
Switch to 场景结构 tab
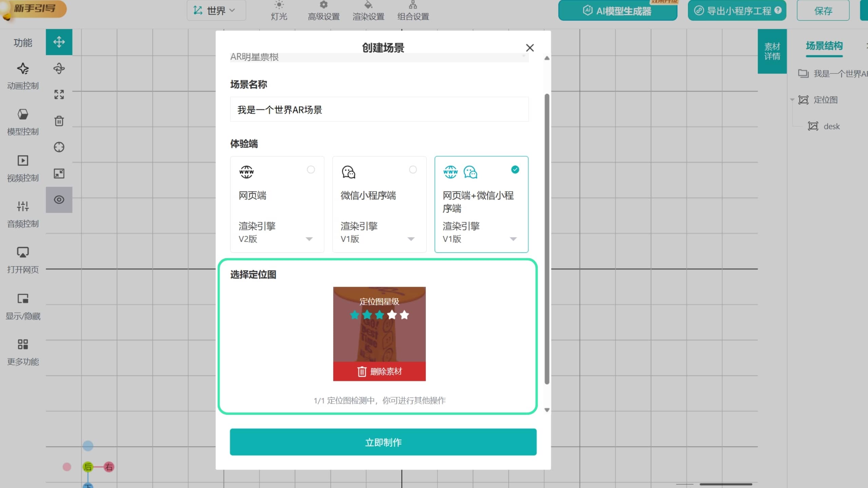(824, 46)
